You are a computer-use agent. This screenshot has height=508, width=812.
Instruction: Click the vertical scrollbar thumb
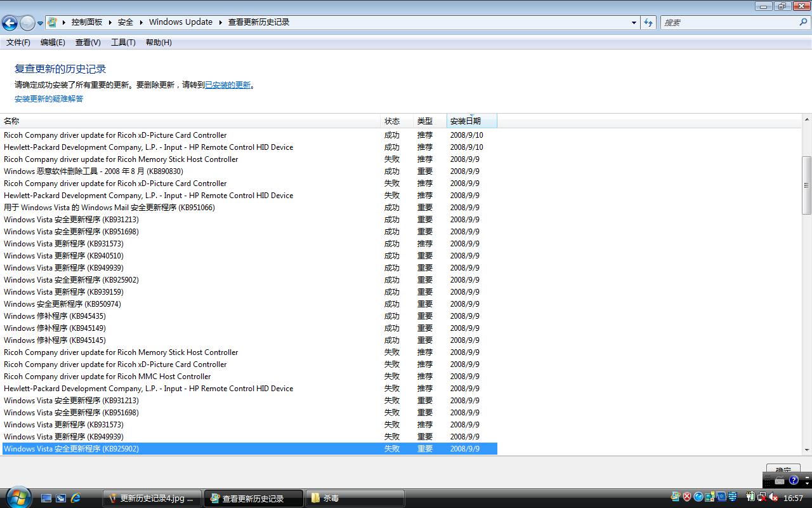(x=807, y=185)
